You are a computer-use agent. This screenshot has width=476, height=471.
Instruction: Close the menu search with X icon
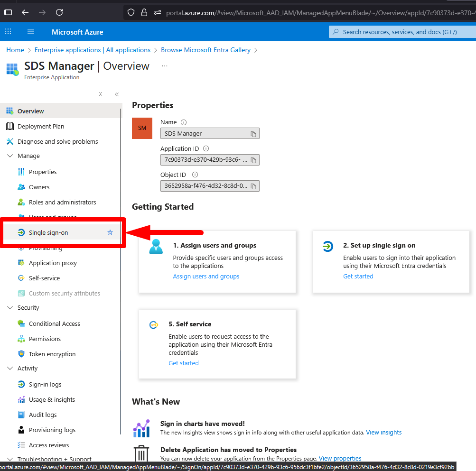(101, 94)
